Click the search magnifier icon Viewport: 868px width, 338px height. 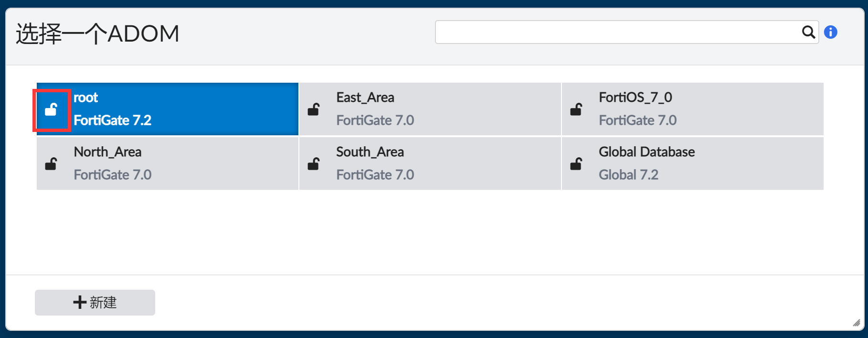(808, 32)
